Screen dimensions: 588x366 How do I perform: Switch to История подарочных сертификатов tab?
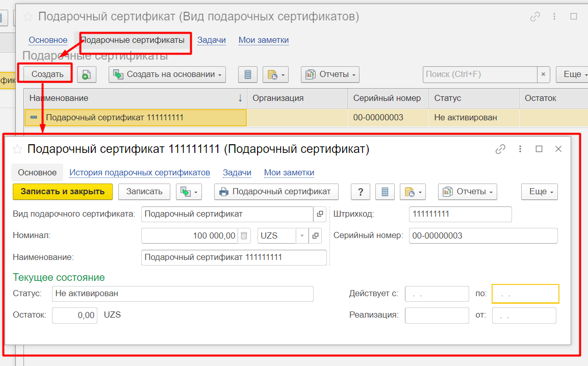[x=139, y=172]
